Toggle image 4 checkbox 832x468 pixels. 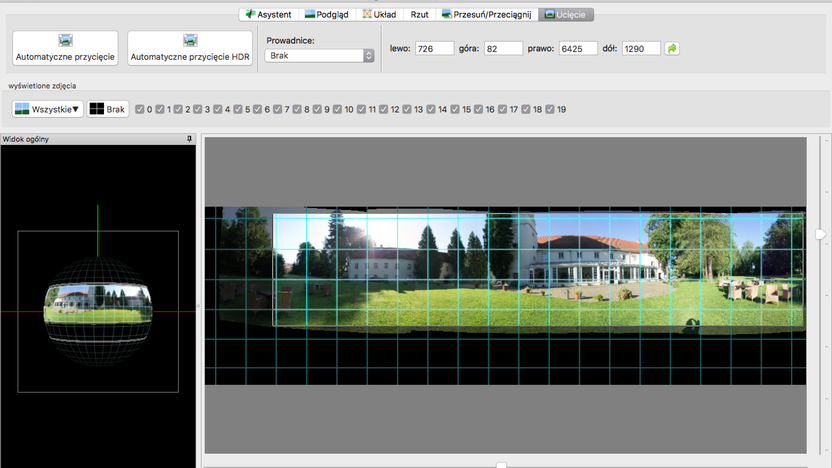(x=218, y=109)
